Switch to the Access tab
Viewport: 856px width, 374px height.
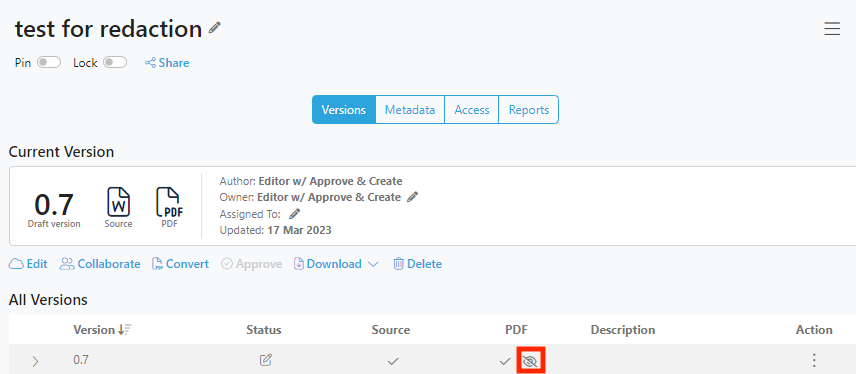[x=472, y=110]
